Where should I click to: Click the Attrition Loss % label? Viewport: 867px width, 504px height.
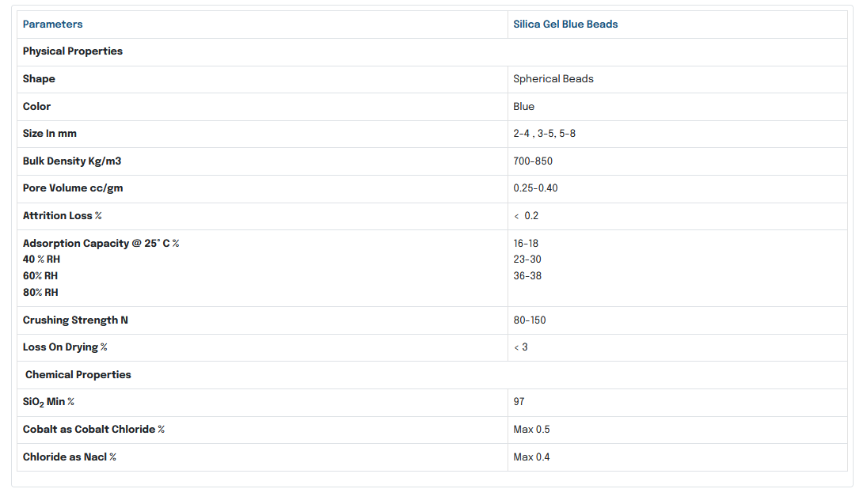pos(63,216)
